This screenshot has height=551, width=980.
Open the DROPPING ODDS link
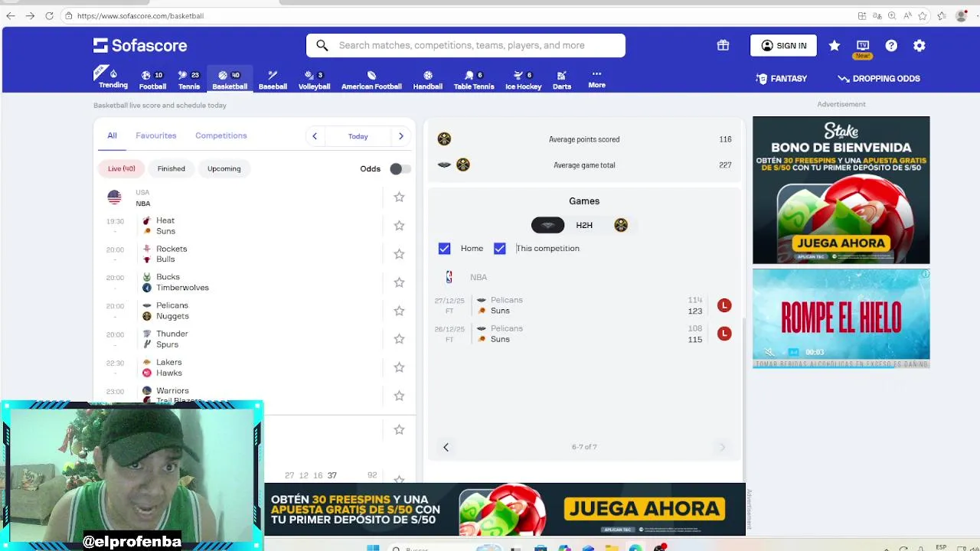pos(879,78)
